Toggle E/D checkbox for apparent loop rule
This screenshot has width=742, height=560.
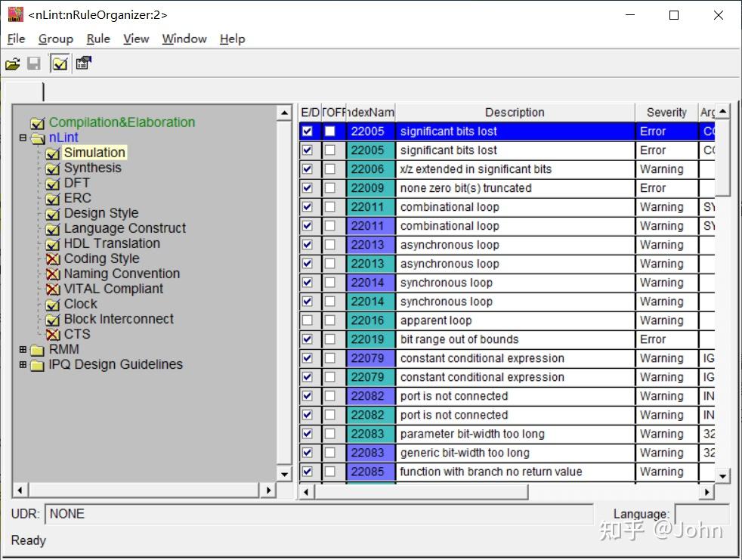[307, 320]
